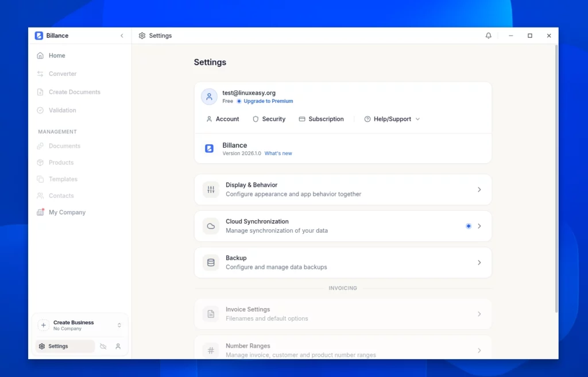Open the Account tab

(223, 119)
